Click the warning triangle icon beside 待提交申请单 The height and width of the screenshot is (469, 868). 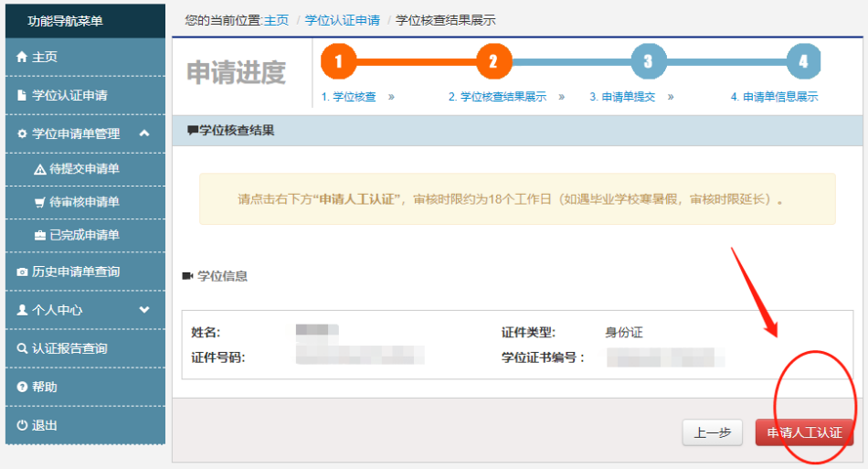coord(39,169)
